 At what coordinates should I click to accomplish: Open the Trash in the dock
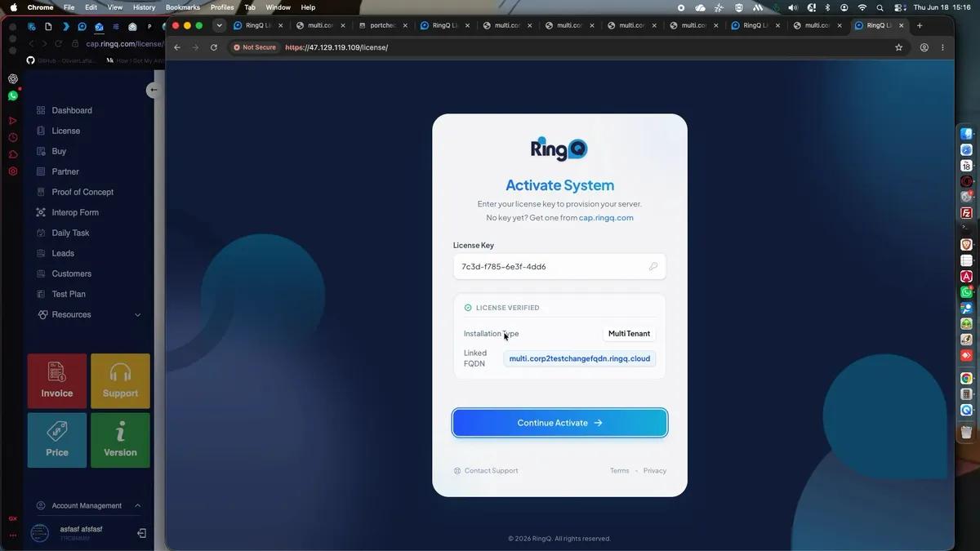click(x=966, y=433)
